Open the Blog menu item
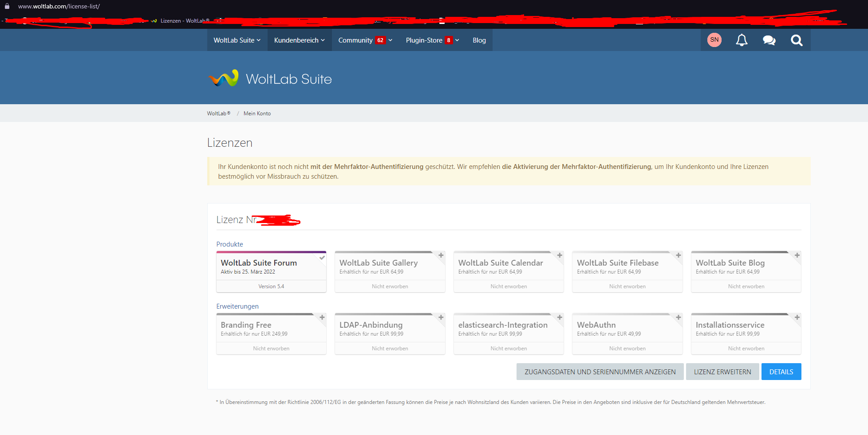The height and width of the screenshot is (435, 868). click(479, 40)
